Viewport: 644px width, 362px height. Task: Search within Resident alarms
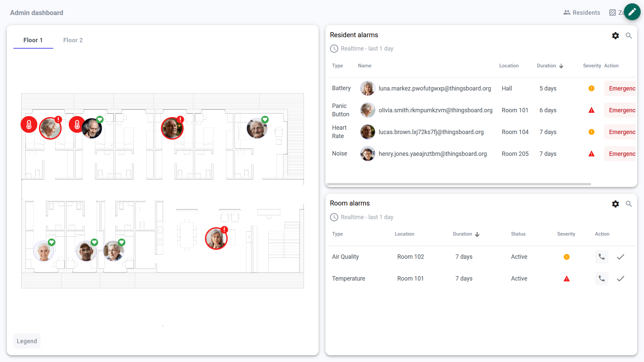[x=629, y=36]
